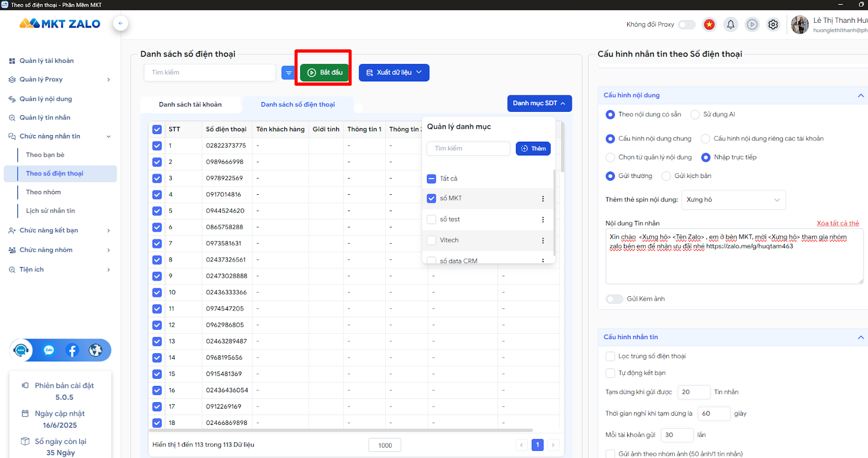Click Tạm dừng khi gửi được value field

pyautogui.click(x=694, y=392)
